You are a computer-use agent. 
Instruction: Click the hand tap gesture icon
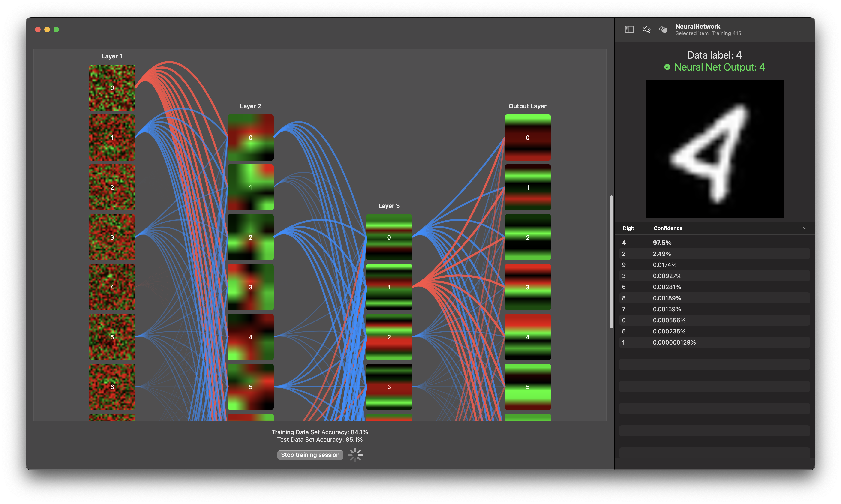click(663, 30)
